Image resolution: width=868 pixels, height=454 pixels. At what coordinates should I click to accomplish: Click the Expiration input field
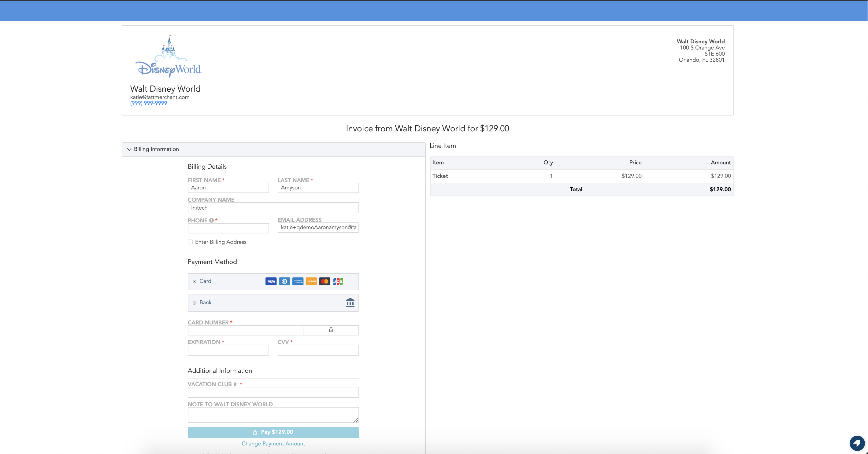click(228, 350)
